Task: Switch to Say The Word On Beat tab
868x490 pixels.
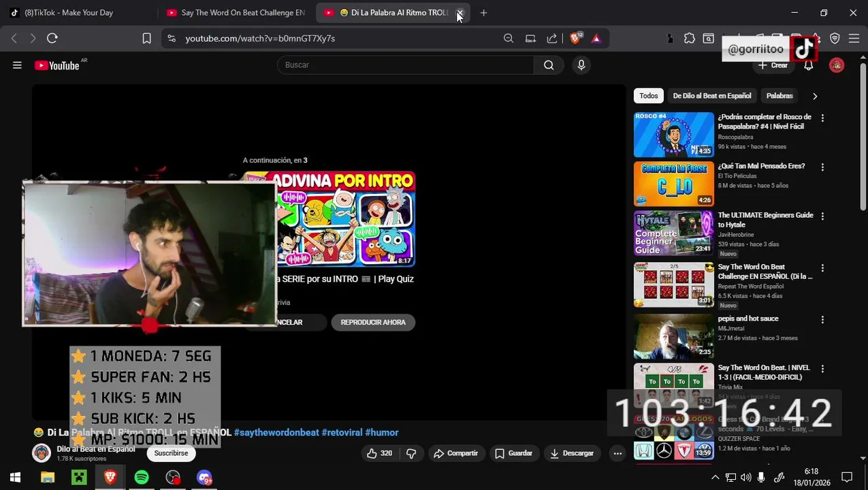Action: [236, 13]
